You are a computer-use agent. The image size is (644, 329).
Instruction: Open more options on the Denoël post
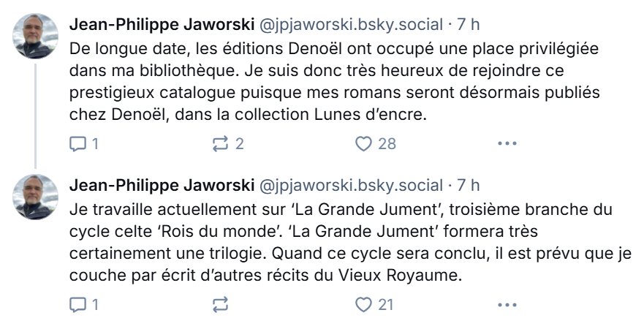pyautogui.click(x=507, y=144)
